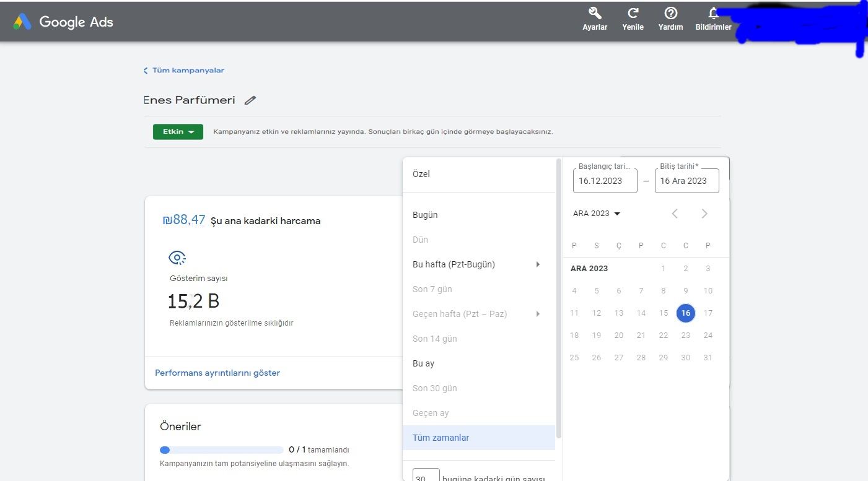
Task: Select December 20 in calendar
Action: pos(619,336)
